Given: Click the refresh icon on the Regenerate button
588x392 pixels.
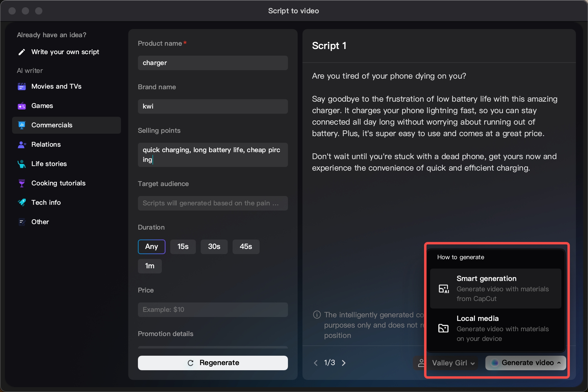Looking at the screenshot, I should pos(191,363).
